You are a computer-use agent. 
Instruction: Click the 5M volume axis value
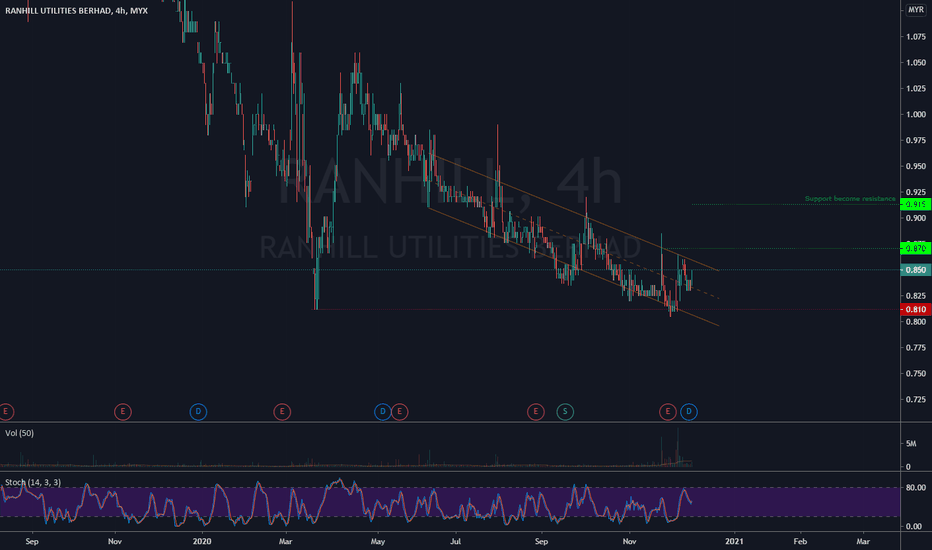coord(911,444)
